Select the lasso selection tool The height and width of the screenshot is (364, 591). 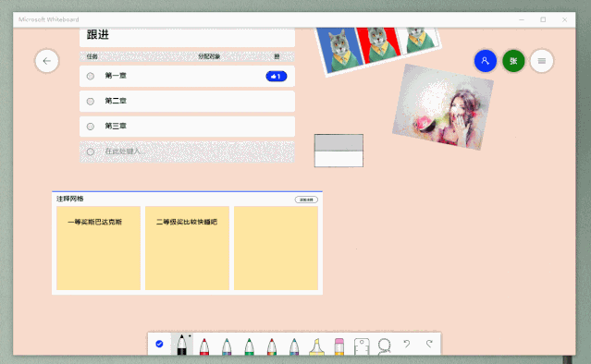(384, 346)
